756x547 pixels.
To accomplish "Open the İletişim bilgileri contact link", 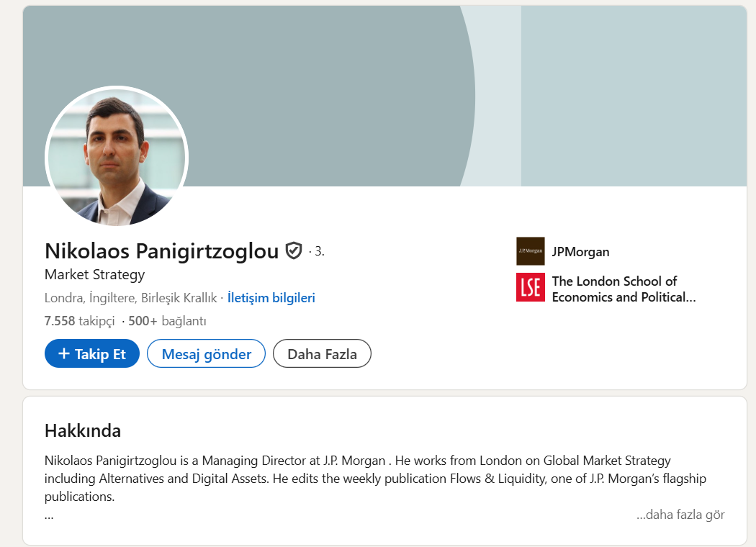I will 271,297.
